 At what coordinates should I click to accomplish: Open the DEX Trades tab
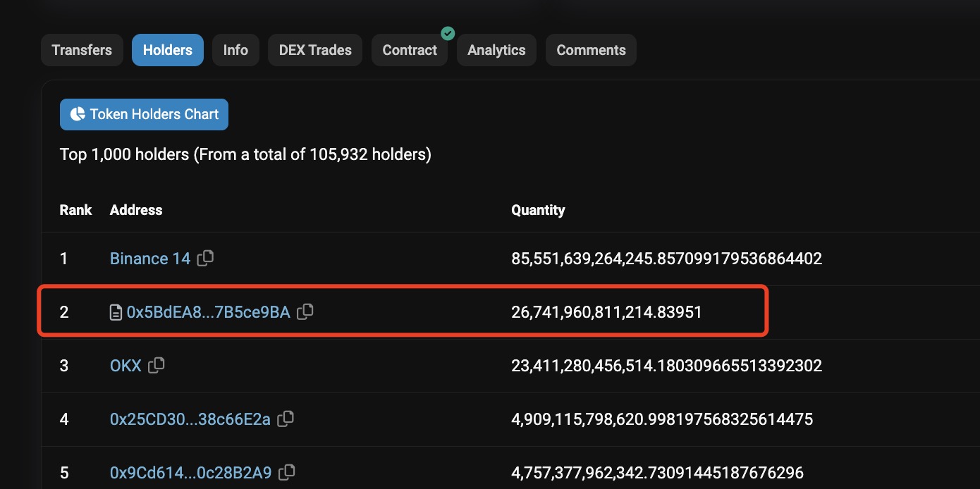(315, 50)
